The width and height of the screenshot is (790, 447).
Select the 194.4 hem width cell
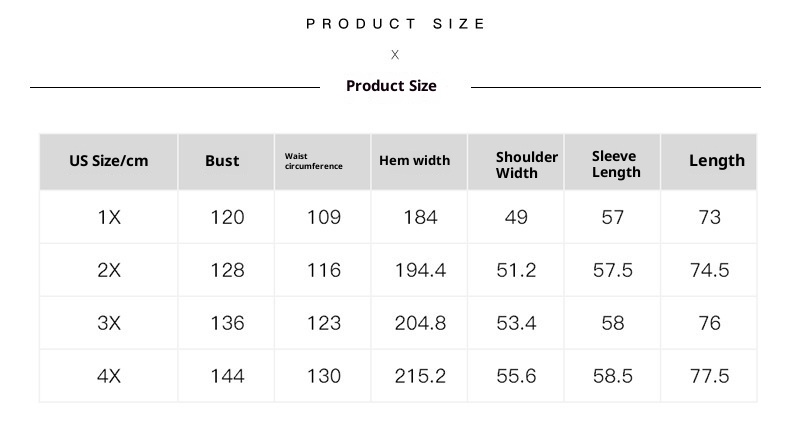click(420, 270)
